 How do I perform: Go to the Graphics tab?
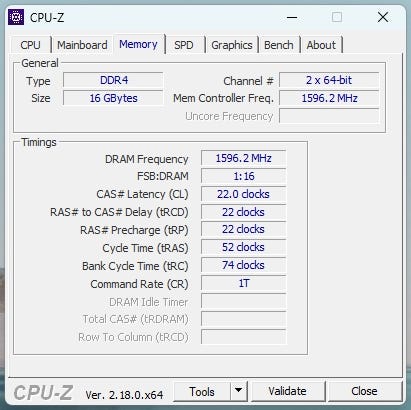232,45
